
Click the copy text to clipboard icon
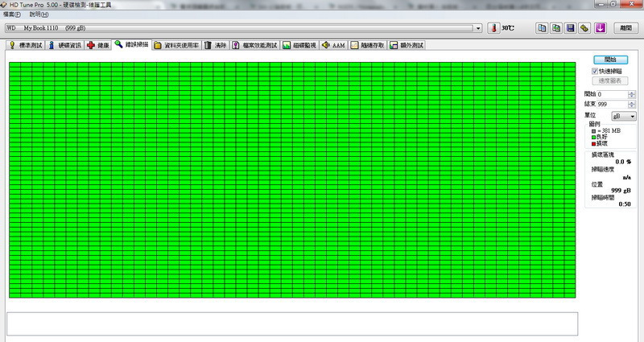[x=542, y=28]
